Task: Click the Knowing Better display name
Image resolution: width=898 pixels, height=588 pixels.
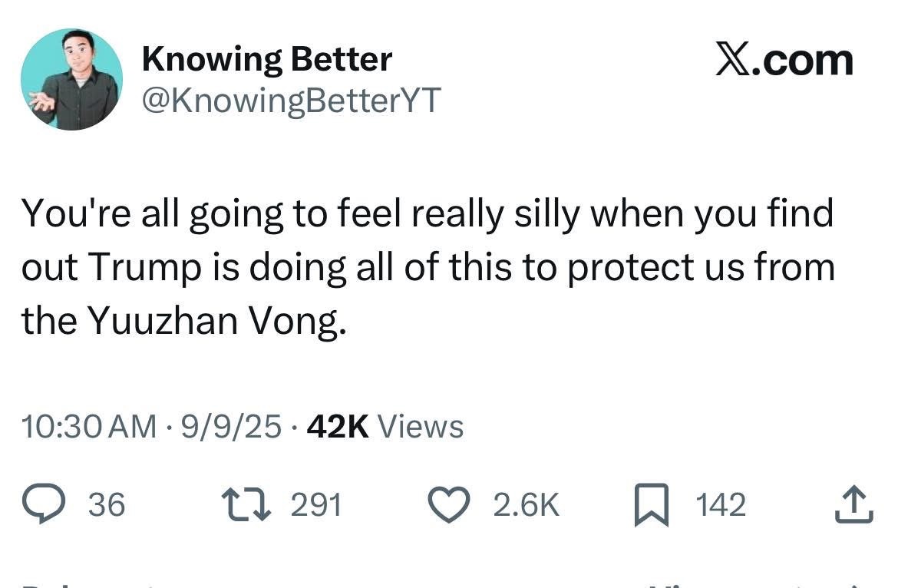Action: [x=266, y=59]
